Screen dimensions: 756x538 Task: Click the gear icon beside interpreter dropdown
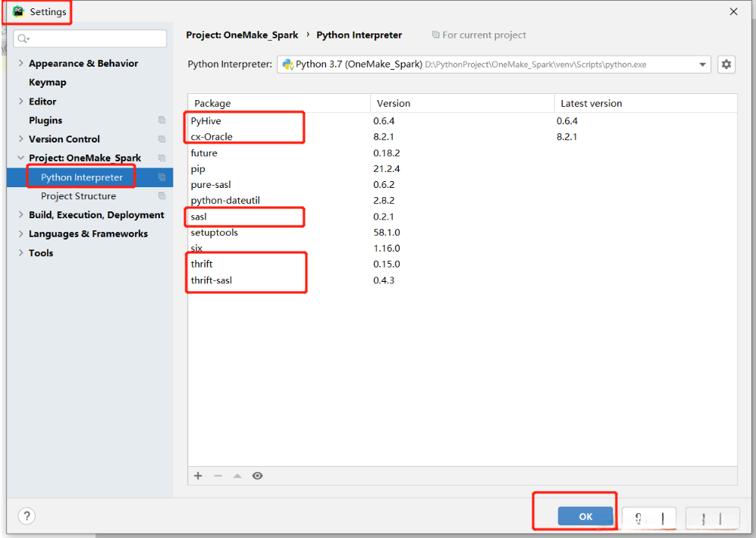pyautogui.click(x=726, y=64)
